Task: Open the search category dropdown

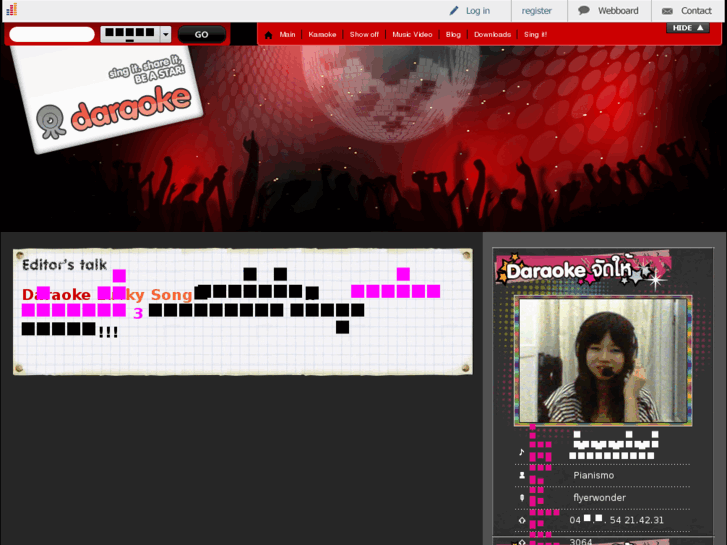Action: pyautogui.click(x=136, y=34)
